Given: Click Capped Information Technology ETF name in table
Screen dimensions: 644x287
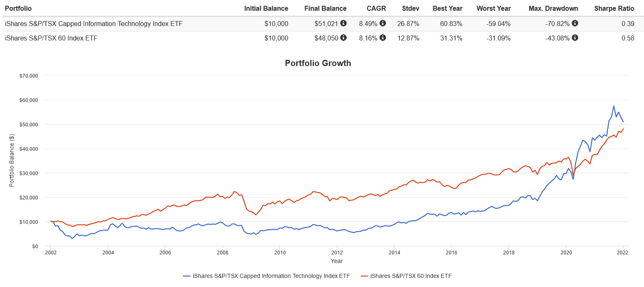Looking at the screenshot, I should click(93, 24).
